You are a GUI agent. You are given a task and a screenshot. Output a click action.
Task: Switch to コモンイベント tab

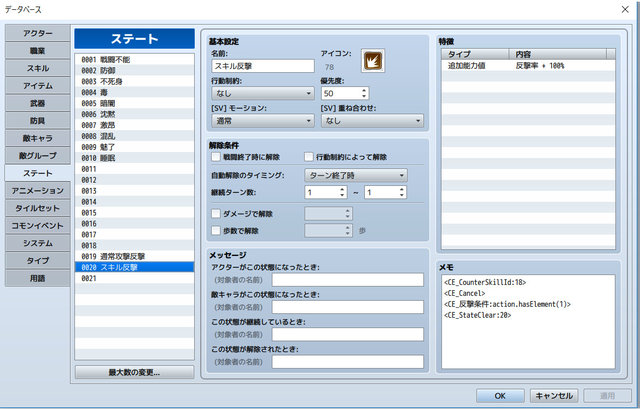[x=38, y=226]
